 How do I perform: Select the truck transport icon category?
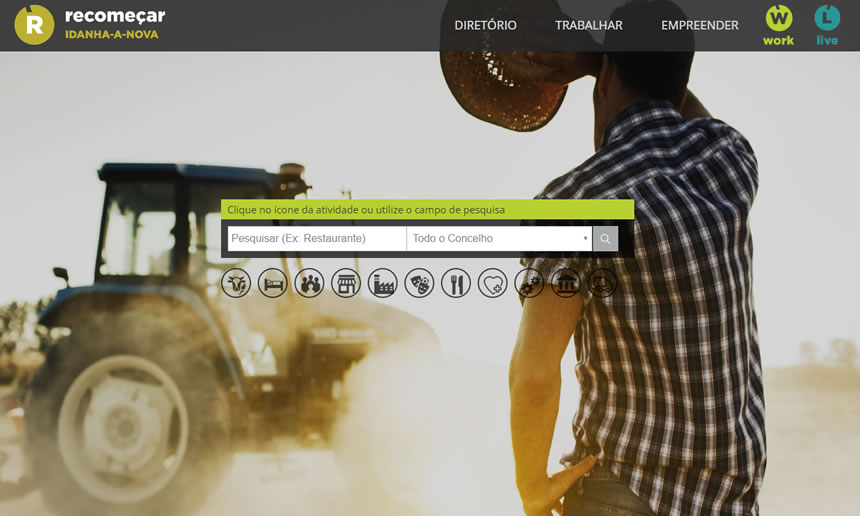[603, 283]
